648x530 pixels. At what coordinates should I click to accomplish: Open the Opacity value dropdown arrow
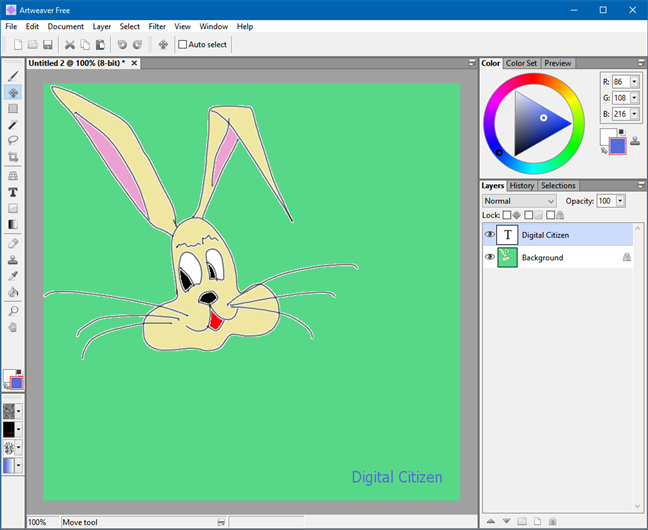click(620, 201)
